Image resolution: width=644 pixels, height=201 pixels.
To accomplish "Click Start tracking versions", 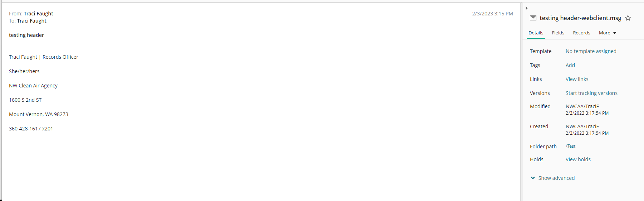I will point(591,93).
